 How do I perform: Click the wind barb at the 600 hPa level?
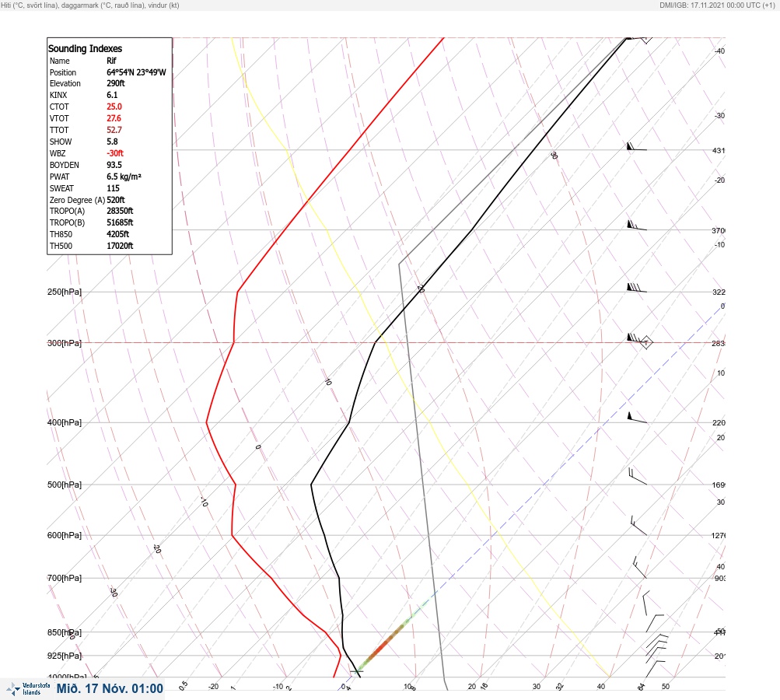(638, 526)
